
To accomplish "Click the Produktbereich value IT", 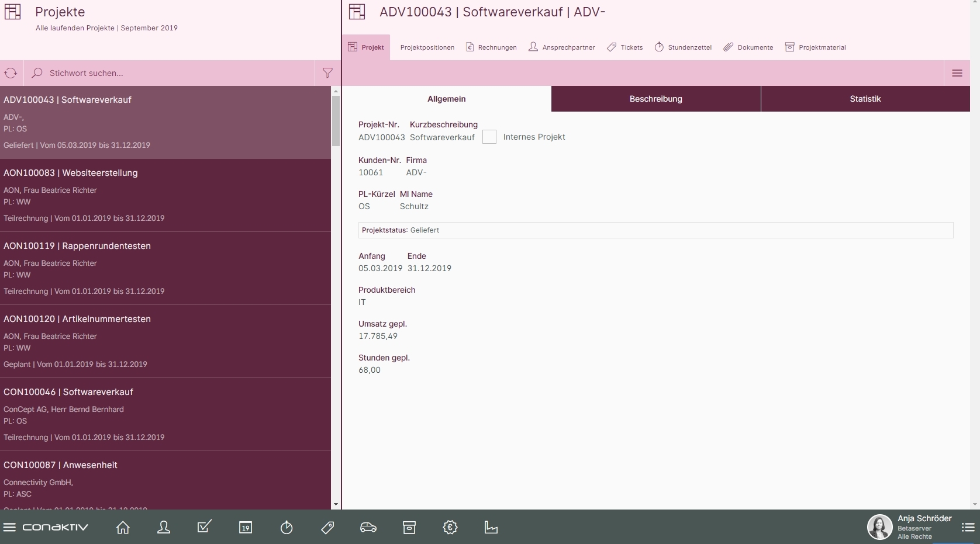I will point(362,303).
